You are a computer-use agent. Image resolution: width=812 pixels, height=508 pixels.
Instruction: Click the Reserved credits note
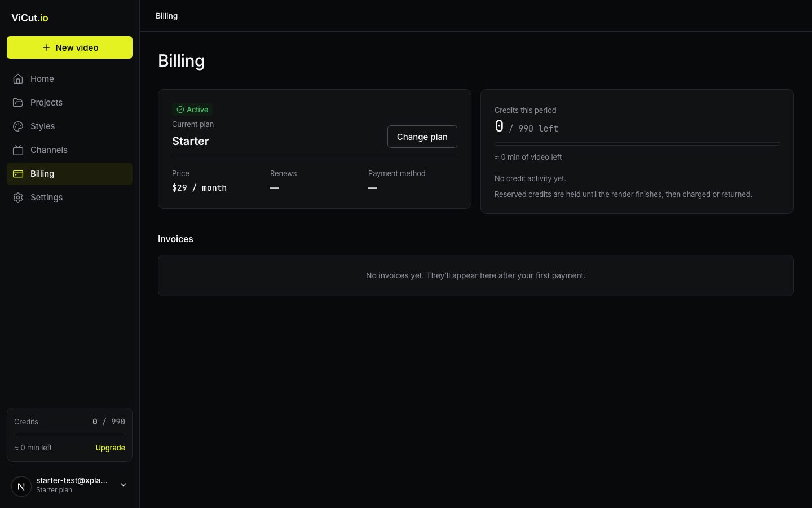[623, 194]
